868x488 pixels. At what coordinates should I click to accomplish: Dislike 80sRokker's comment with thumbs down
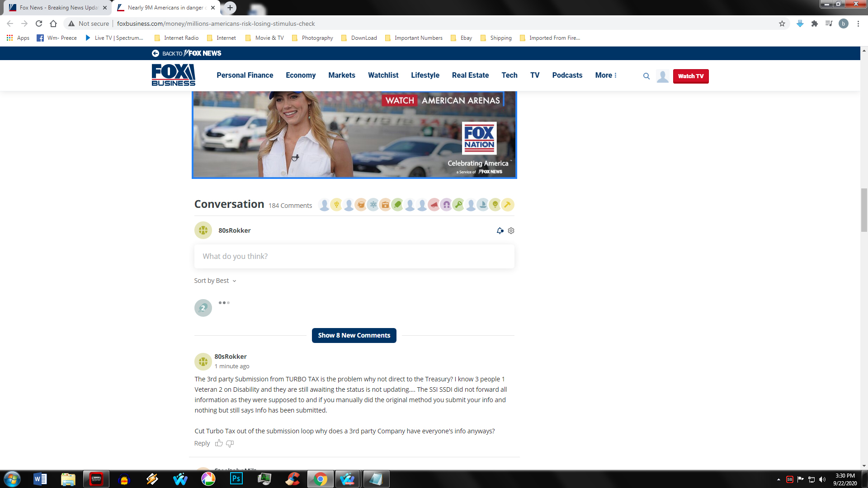(230, 443)
